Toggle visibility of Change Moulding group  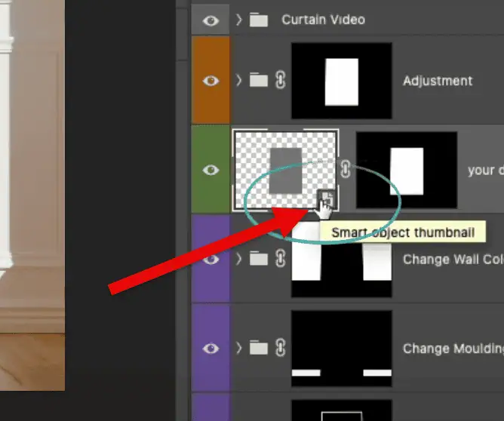click(211, 348)
